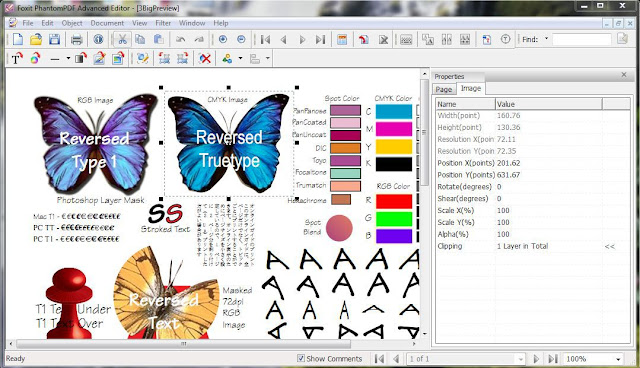Click the New document icon
This screenshot has height=368, width=640.
click(x=18, y=39)
